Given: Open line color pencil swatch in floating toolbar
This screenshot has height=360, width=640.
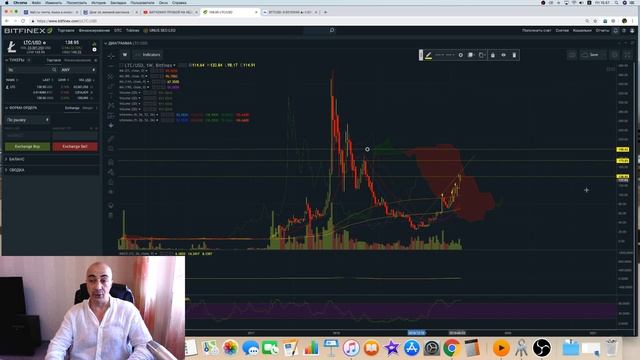Looking at the screenshot, I should 428,55.
